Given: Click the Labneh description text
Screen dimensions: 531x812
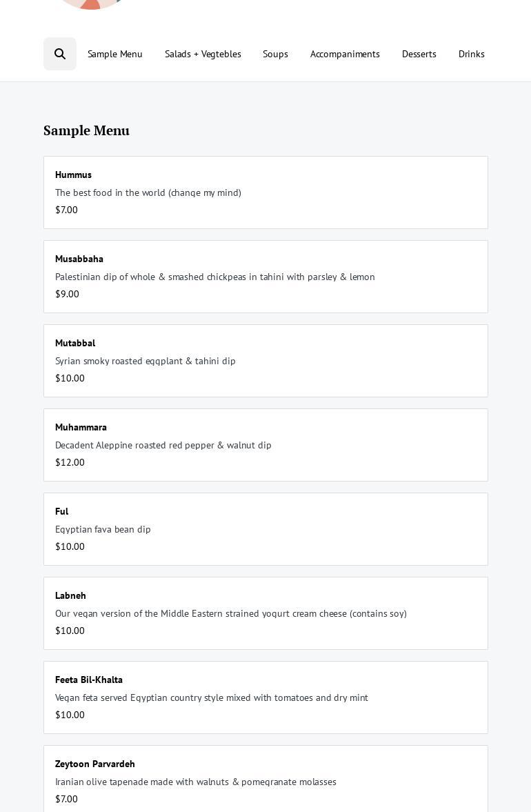Looking at the screenshot, I should click(231, 613).
